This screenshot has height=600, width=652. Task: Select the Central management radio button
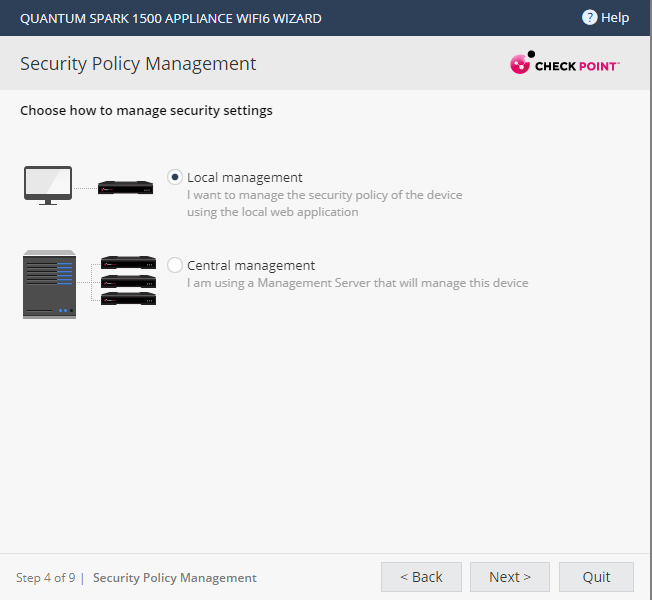(175, 265)
